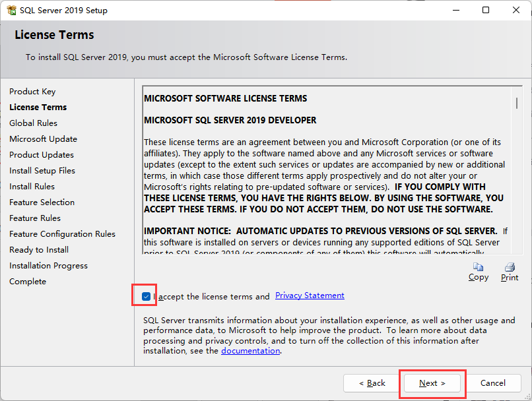Go back with the Back button
The height and width of the screenshot is (401, 532).
tap(372, 383)
